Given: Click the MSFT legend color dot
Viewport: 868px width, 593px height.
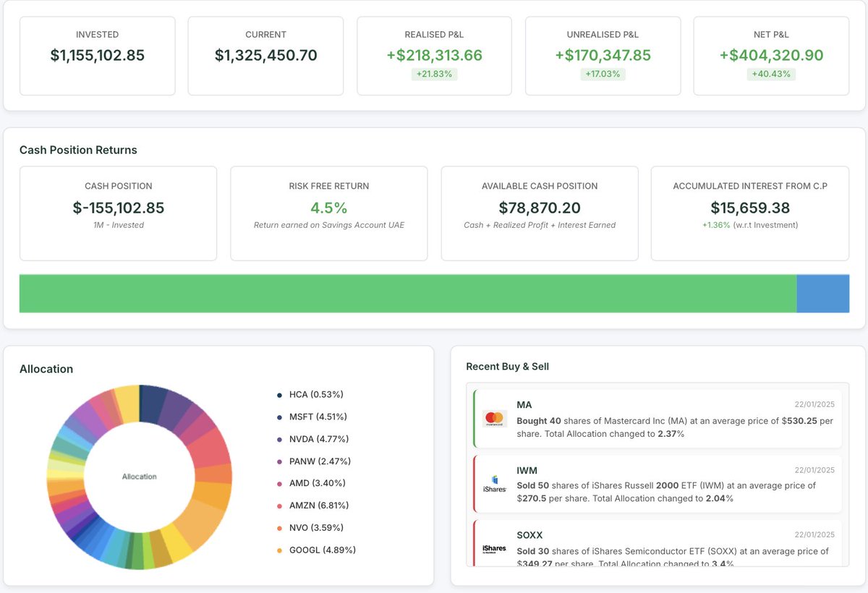Looking at the screenshot, I should pos(279,417).
